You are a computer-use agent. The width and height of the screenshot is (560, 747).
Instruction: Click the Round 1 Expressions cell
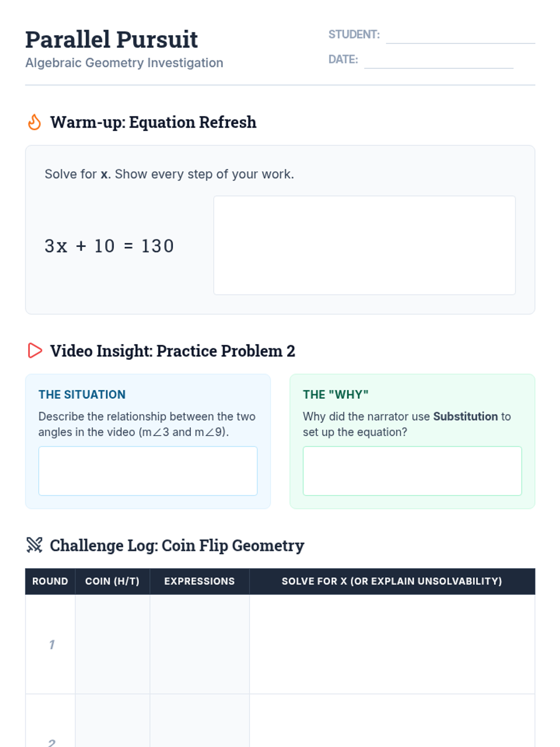pos(199,644)
